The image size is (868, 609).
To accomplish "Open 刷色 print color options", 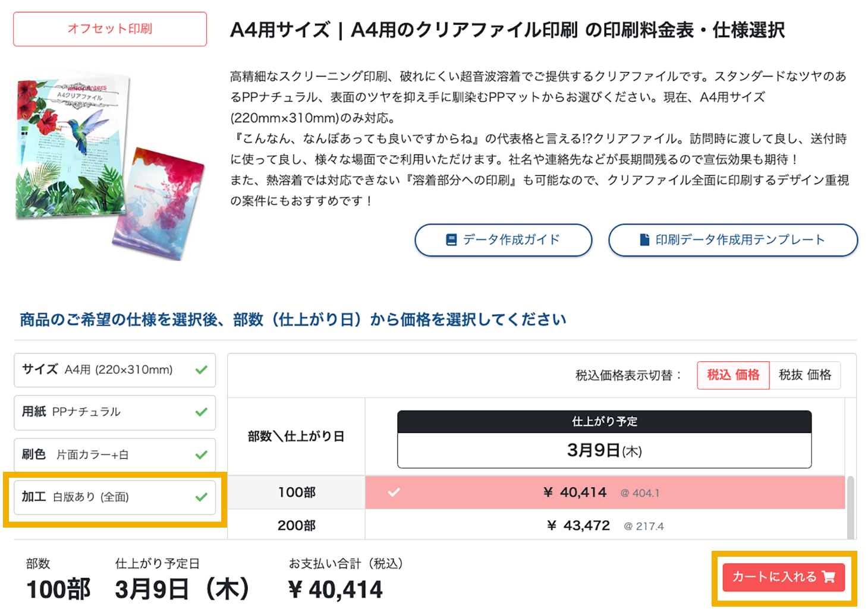I will [114, 455].
